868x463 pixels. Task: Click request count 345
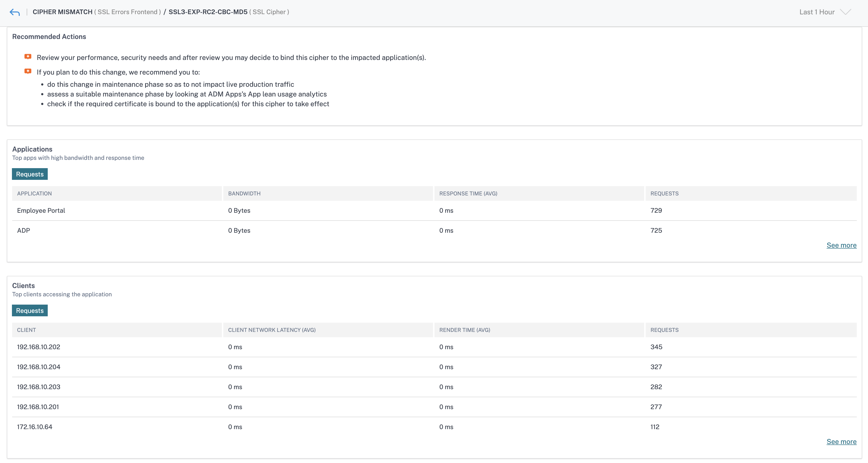pos(656,347)
